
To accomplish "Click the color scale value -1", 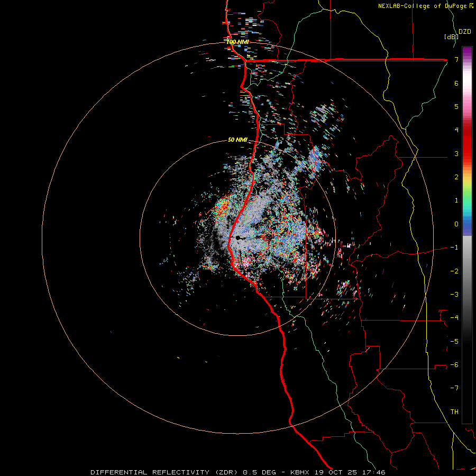I will (454, 248).
